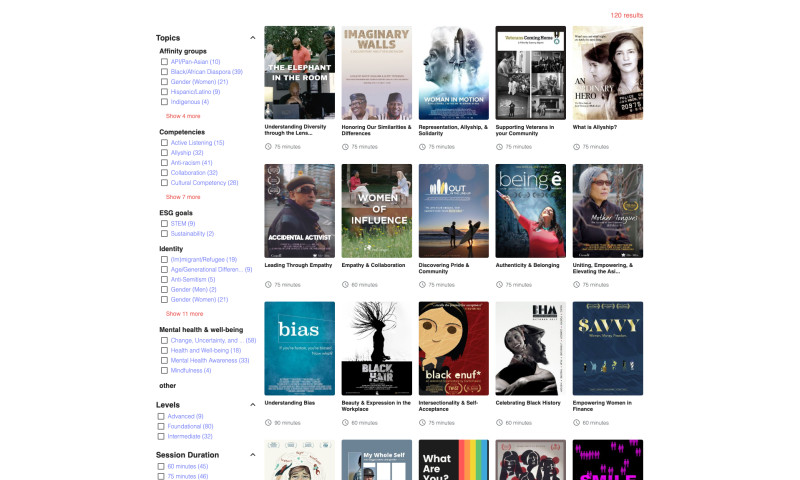Screen dimensions: 800x480
Task: Click the clock icon under Celebrating Black History
Action: (499, 422)
